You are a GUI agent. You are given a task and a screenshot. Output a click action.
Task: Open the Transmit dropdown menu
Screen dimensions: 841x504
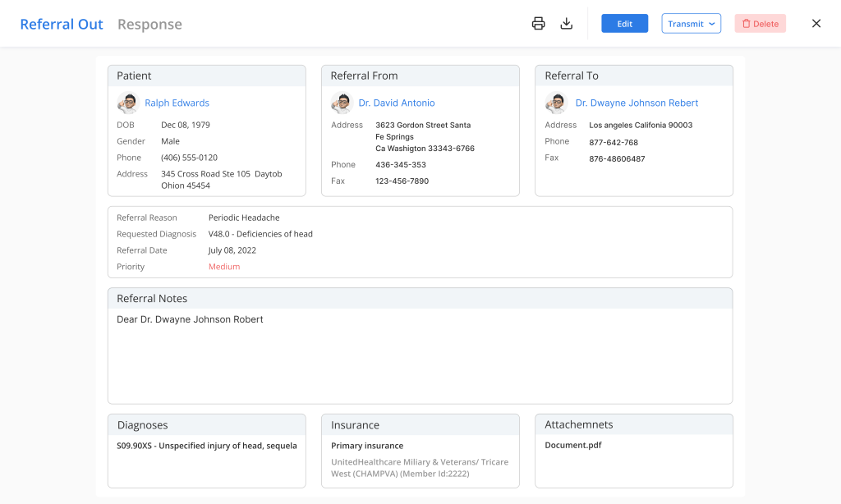(691, 24)
